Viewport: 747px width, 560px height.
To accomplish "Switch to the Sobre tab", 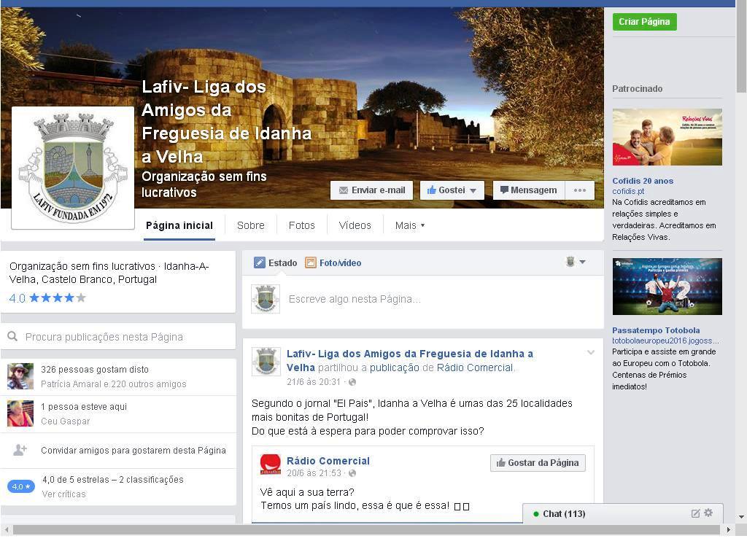I will [x=251, y=226].
